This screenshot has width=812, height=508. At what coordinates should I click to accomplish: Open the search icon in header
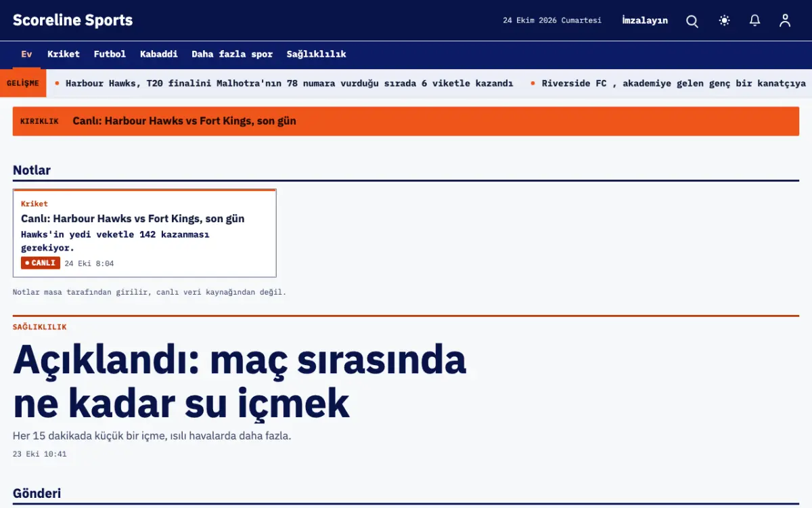coord(692,21)
